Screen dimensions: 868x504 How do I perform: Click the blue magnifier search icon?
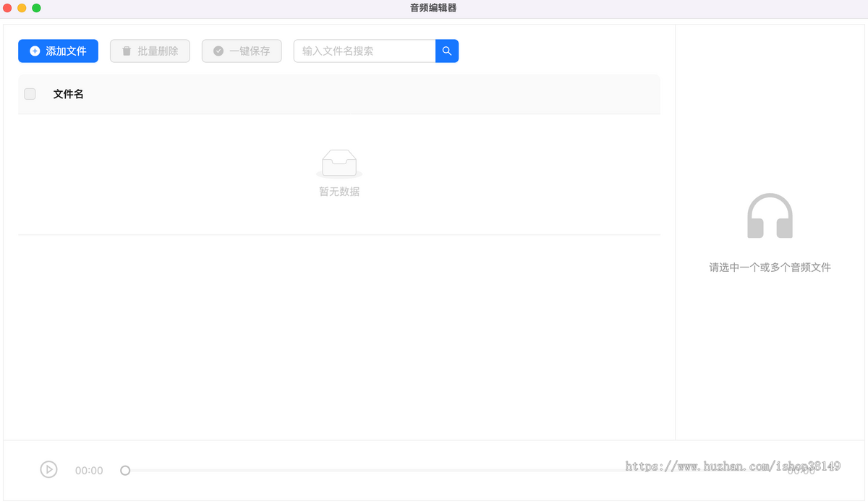click(x=447, y=51)
